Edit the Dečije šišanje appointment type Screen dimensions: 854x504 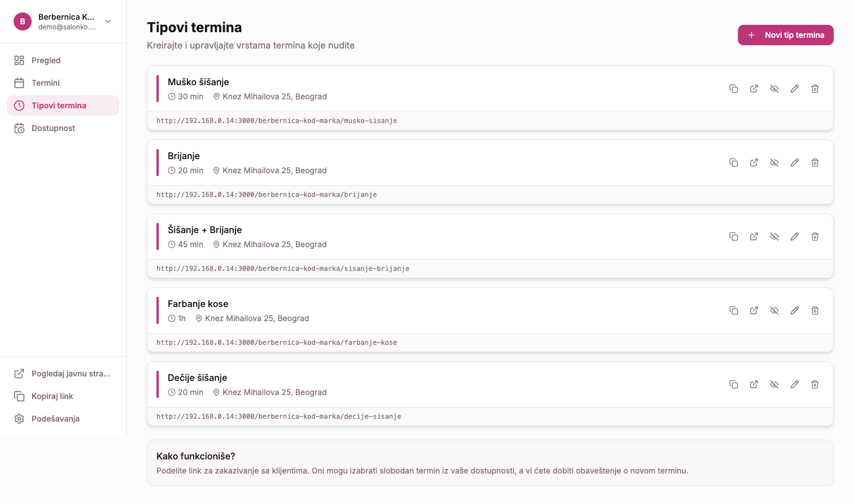click(x=795, y=384)
